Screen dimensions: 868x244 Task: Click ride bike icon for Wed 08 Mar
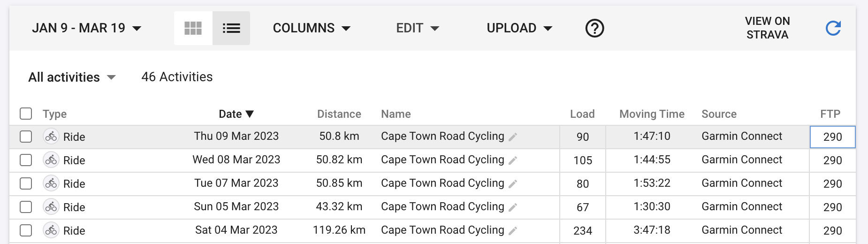click(51, 160)
